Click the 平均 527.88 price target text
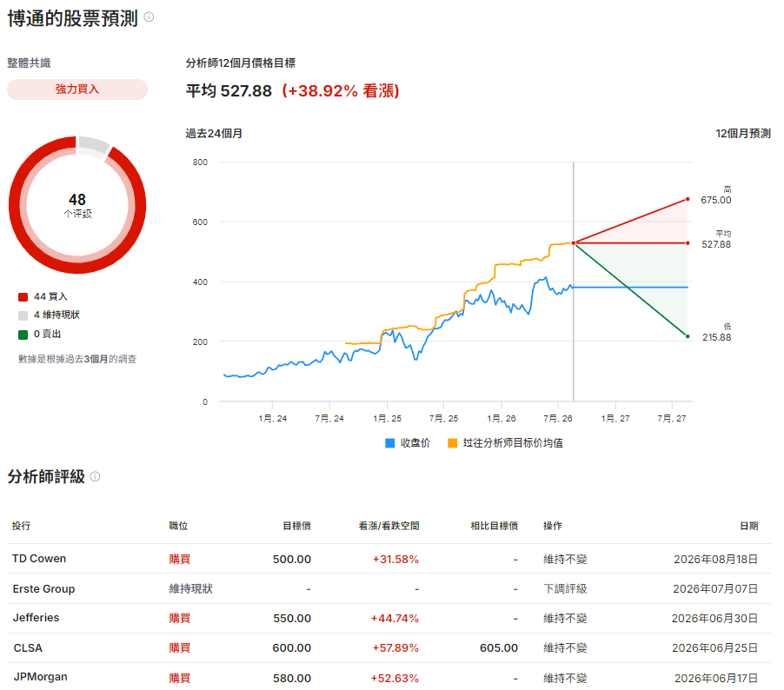Viewport: 784px width, 690px height. coord(229,91)
